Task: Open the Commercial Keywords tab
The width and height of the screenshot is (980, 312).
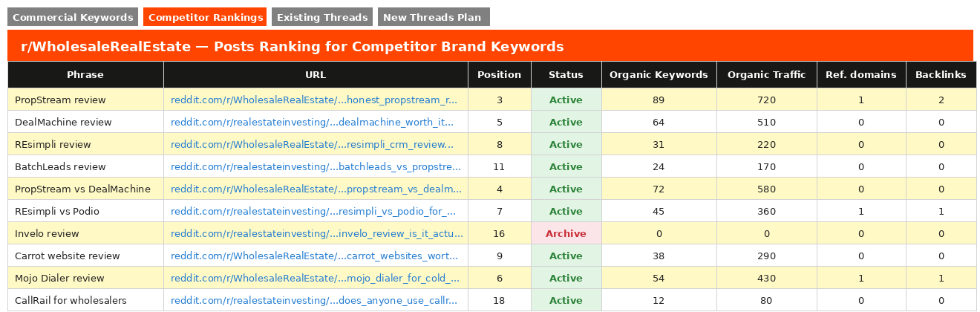Action: click(73, 17)
